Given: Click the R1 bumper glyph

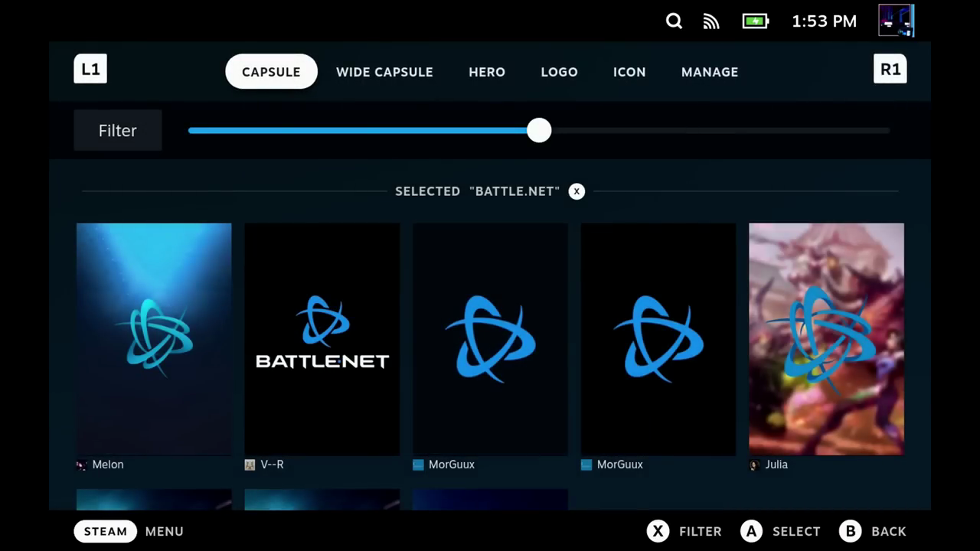Looking at the screenshot, I should tap(890, 69).
